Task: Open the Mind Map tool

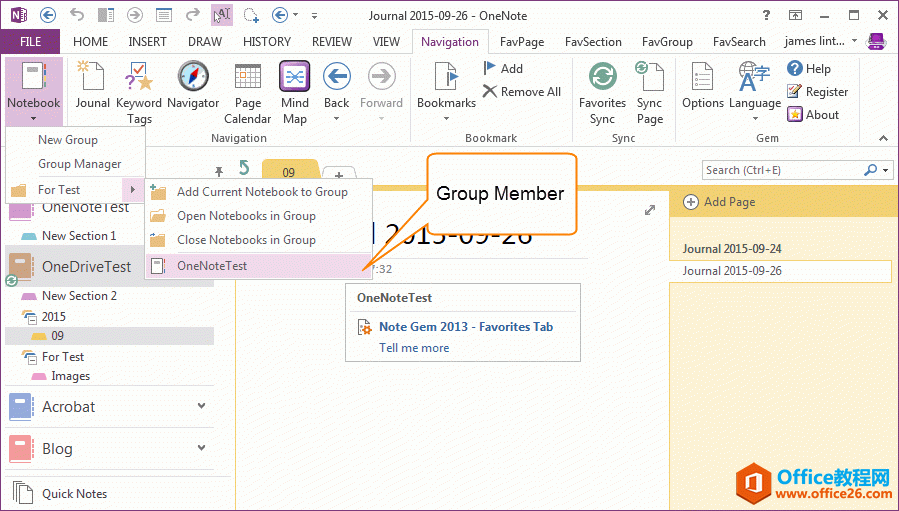Action: (x=294, y=78)
